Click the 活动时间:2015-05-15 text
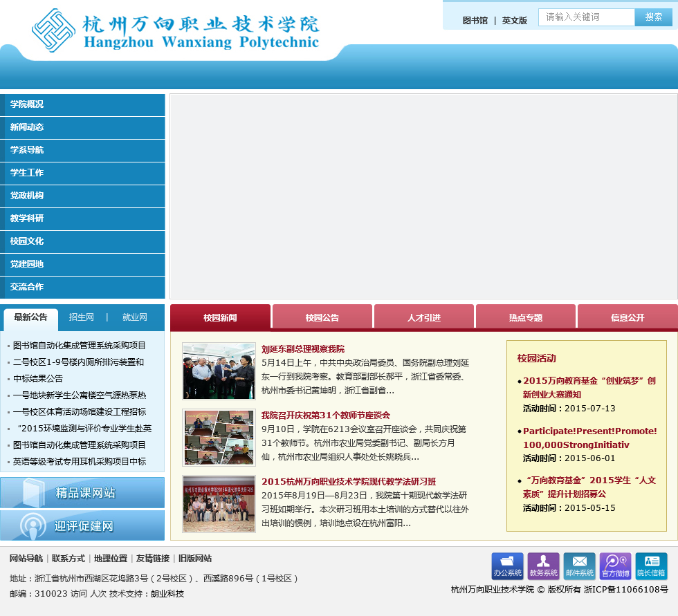Viewport: 678px width, 616px height. (569, 508)
